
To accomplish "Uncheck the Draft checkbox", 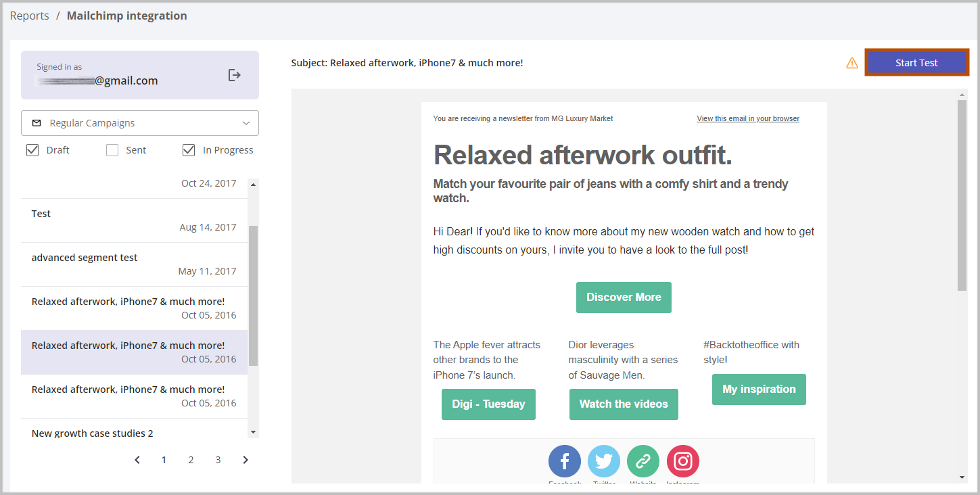I will 32,150.
